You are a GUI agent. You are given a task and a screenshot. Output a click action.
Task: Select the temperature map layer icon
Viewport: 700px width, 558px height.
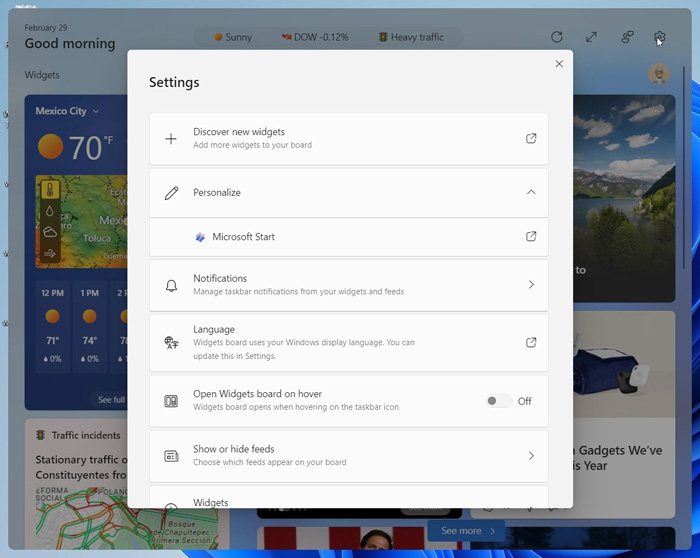[50, 190]
